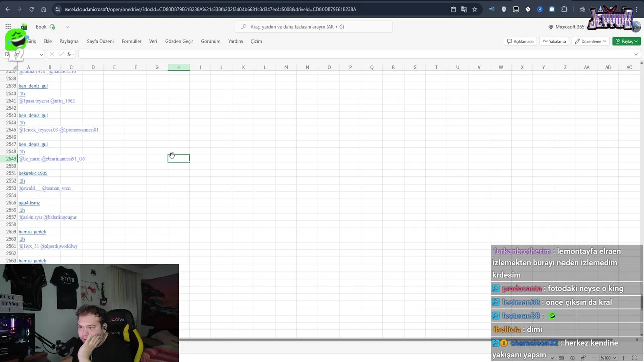Select the cell with @1icek_teyzesi.03 @1prensesannesi01
This screenshot has width=644, height=362.
(58, 130)
